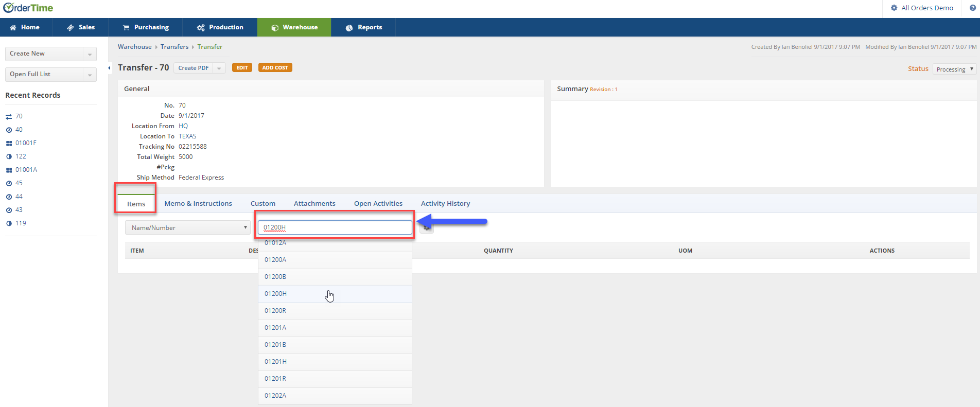Click the Total Weight value 5000
980x407 pixels.
186,157
